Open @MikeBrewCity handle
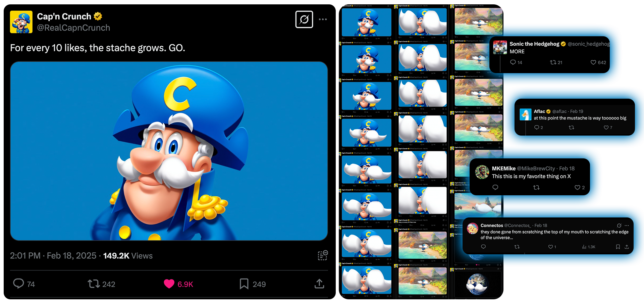644x302 pixels. click(536, 168)
